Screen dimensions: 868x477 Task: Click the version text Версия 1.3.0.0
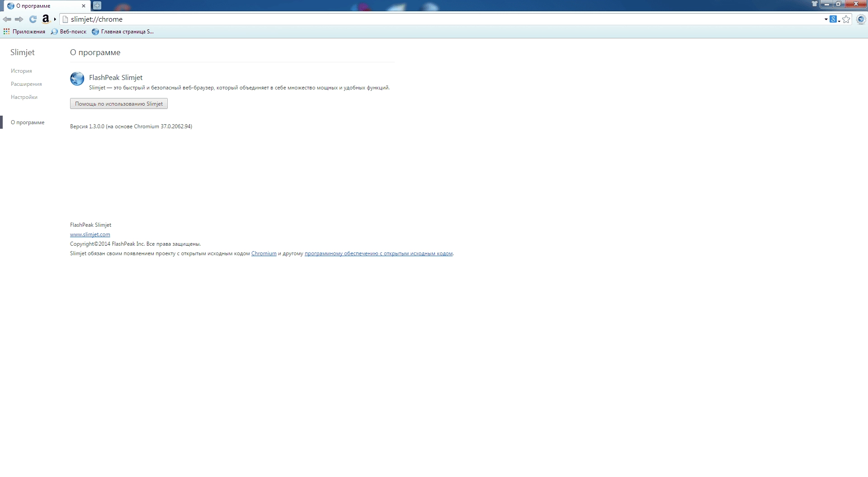point(87,126)
